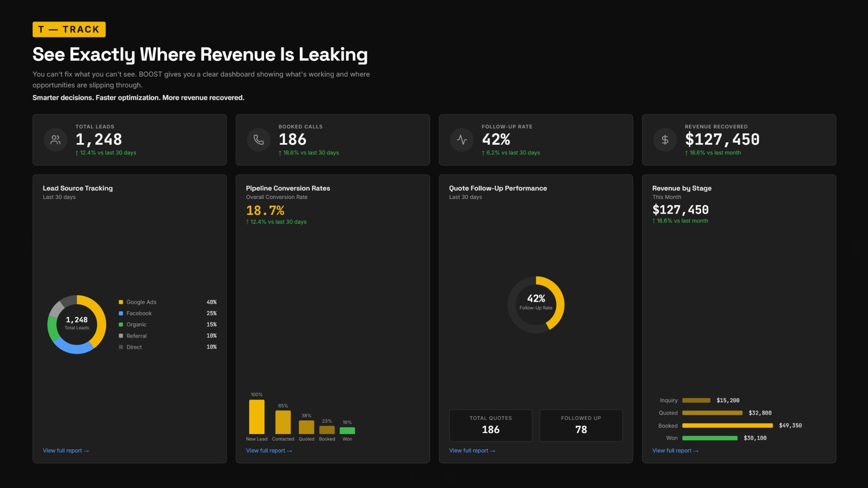
Task: Click the Facebook blue legend swatch
Action: (121, 313)
